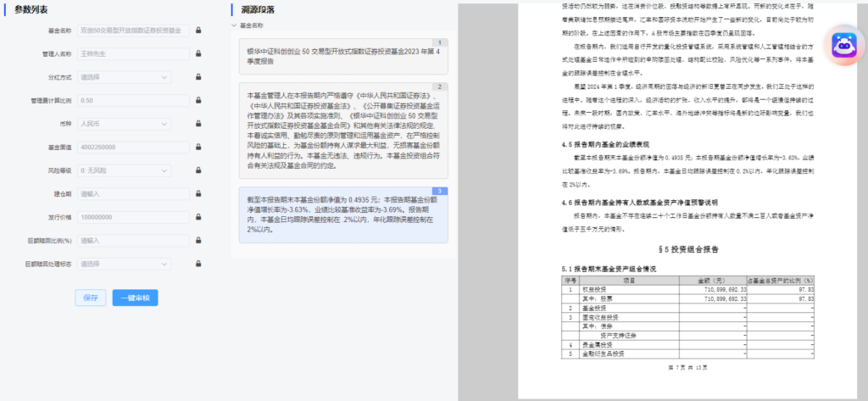The width and height of the screenshot is (868, 401).
Task: Focus the 管理费计算比例 field showing 0.50
Action: (133, 101)
